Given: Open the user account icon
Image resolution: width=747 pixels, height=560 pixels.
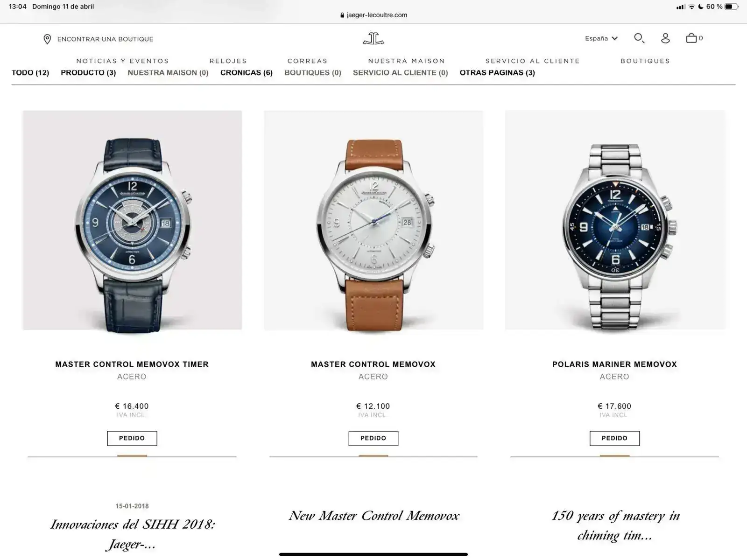Looking at the screenshot, I should [665, 38].
